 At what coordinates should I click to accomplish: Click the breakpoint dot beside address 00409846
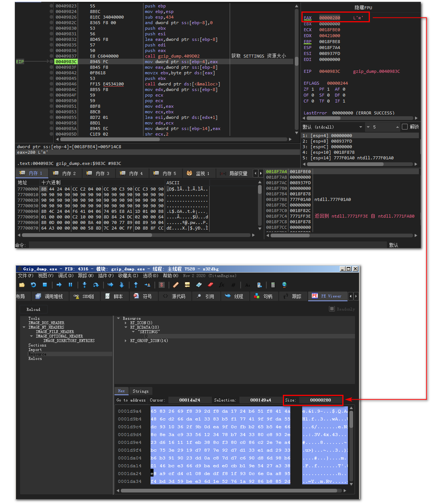52,84
